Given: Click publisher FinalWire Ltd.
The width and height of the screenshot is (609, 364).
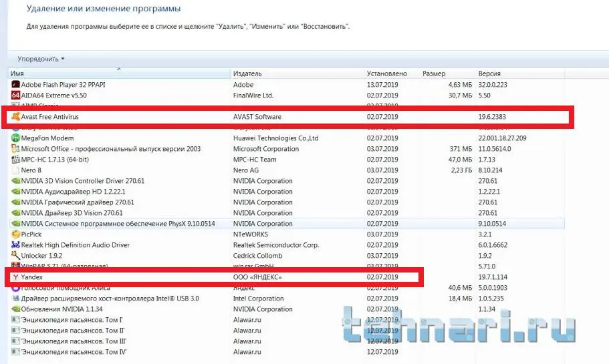Looking at the screenshot, I should tap(253, 95).
